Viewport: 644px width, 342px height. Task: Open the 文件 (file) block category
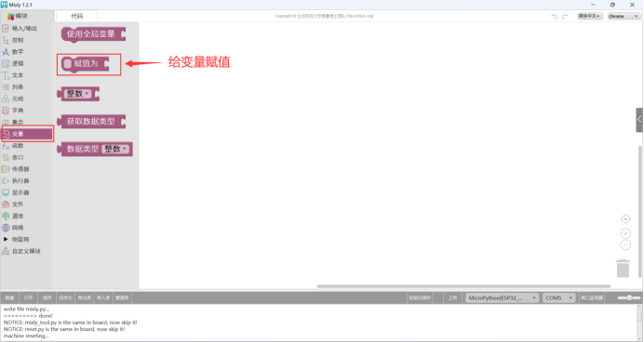18,204
